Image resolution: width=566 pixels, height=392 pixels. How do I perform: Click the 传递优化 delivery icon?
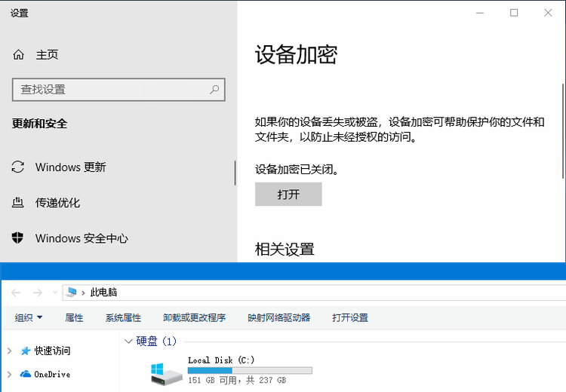pyautogui.click(x=17, y=202)
